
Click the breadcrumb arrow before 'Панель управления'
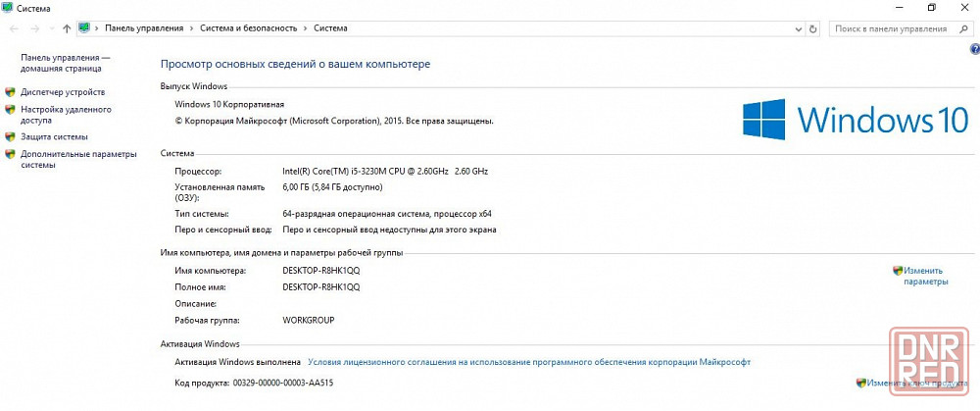pos(97,28)
